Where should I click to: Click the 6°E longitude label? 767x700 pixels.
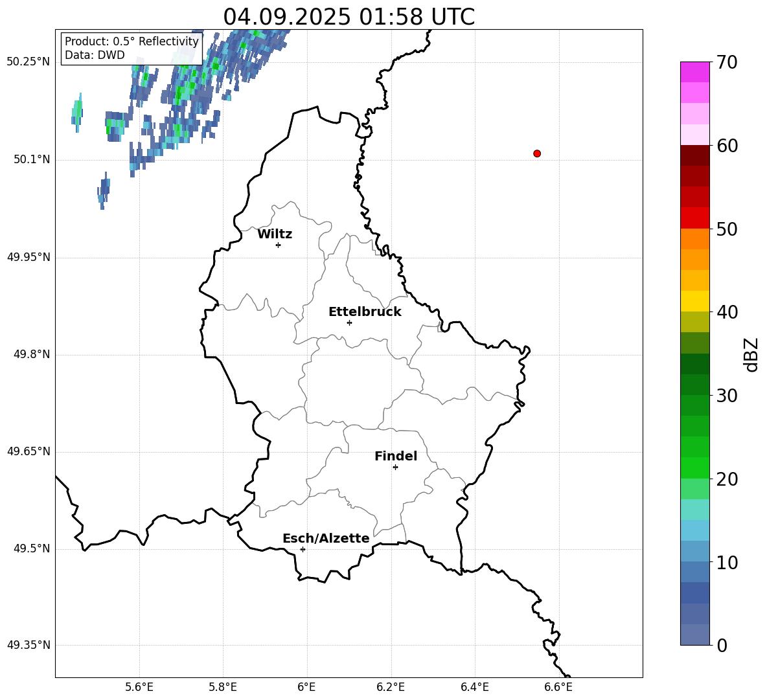pyautogui.click(x=306, y=687)
